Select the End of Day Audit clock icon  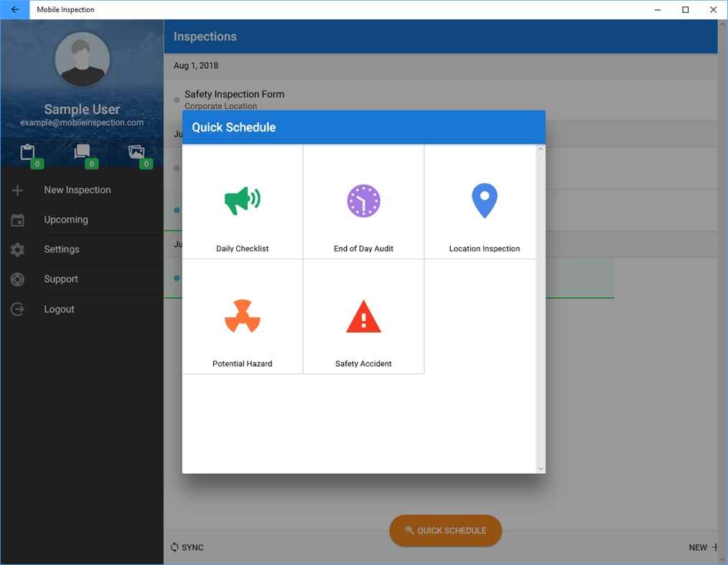click(363, 200)
